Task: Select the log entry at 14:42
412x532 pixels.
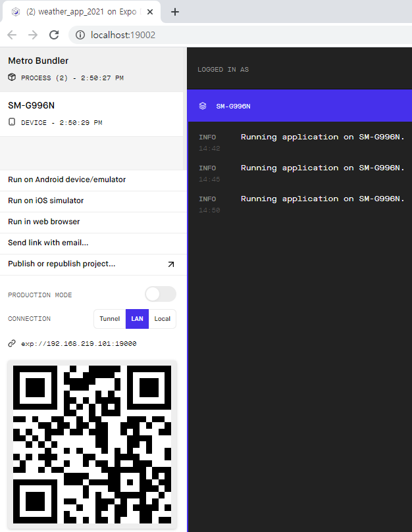Action: point(301,143)
